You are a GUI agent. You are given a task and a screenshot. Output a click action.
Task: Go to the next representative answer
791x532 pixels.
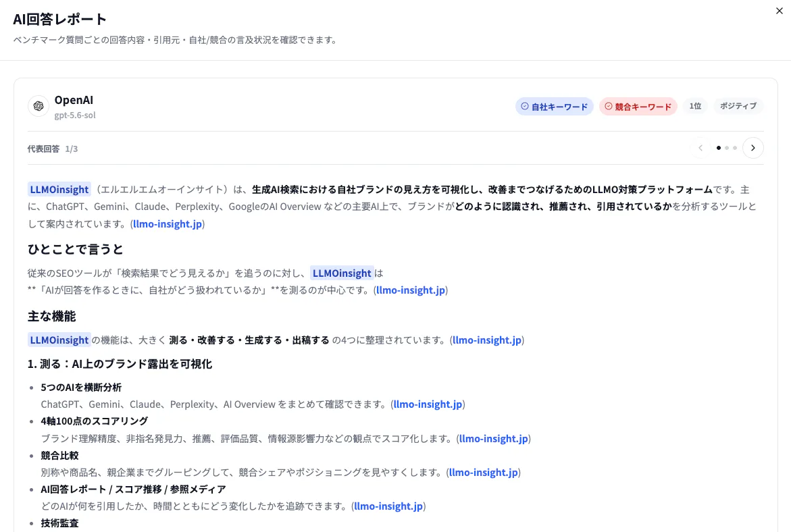pos(752,148)
